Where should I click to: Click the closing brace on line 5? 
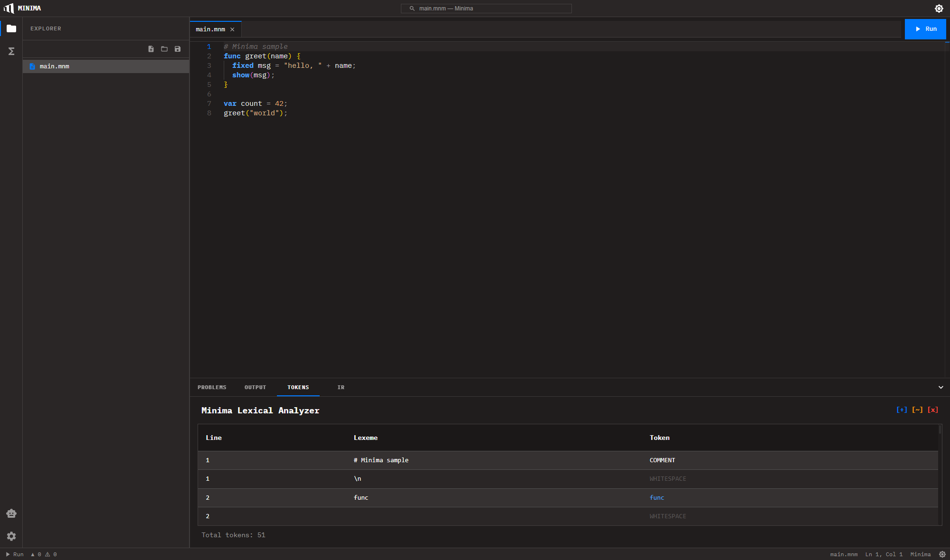pyautogui.click(x=226, y=84)
